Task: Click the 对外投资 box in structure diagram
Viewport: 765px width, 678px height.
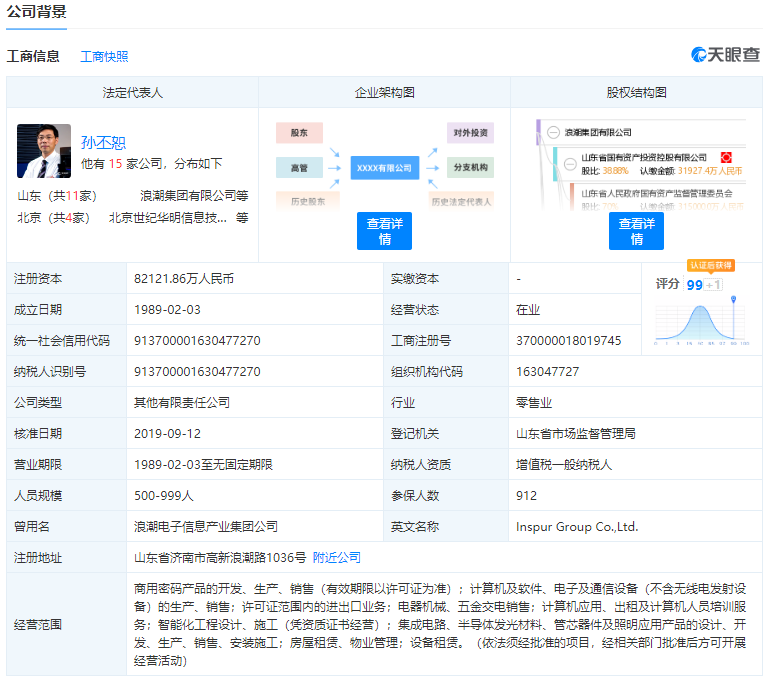Action: tap(470, 133)
